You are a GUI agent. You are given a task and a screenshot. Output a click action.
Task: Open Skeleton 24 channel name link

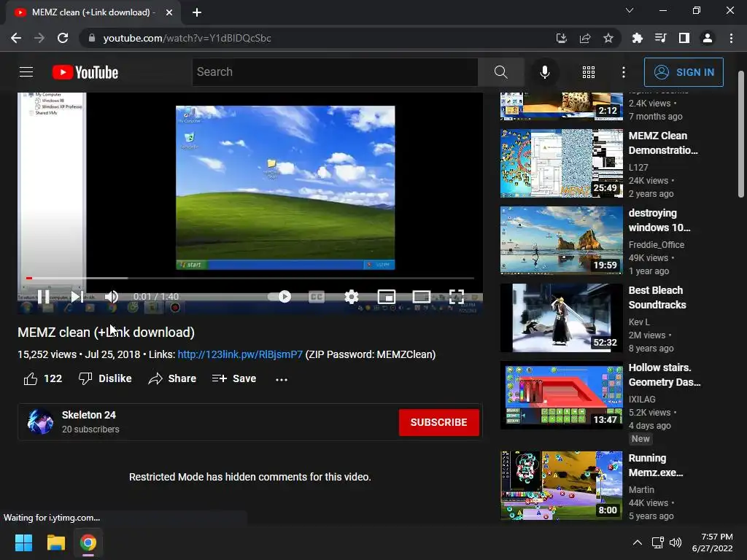(88, 415)
